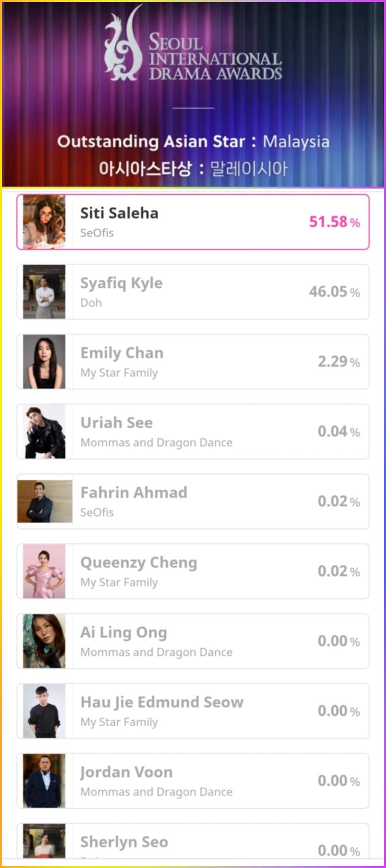Image resolution: width=386 pixels, height=868 pixels.
Task: Click Hau Jie Edmund Seow's photo
Action: pos(44,711)
